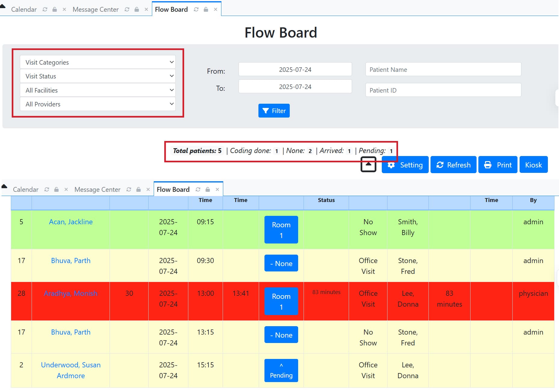The height and width of the screenshot is (392, 559).
Task: Launch Kiosk mode
Action: [x=533, y=165]
